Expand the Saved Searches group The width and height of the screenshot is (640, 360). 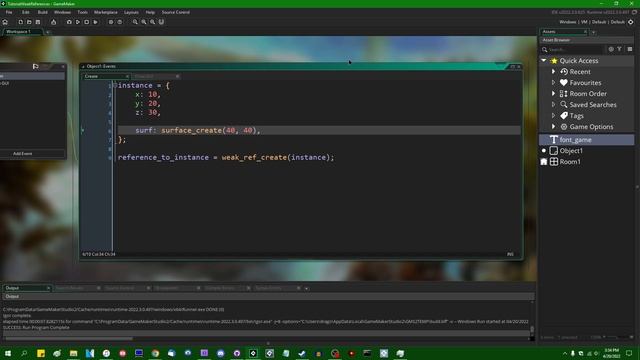(553, 104)
